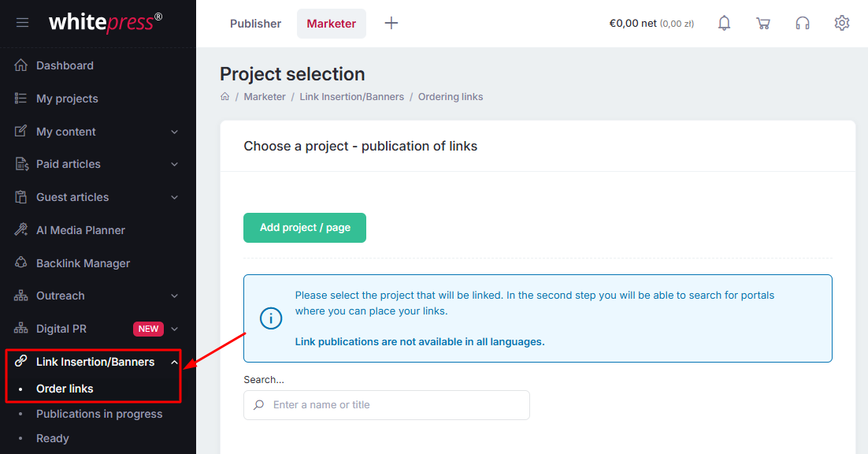Screen dimensions: 868x454
Task: Click the plus icon next to Marketer
Action: [391, 23]
